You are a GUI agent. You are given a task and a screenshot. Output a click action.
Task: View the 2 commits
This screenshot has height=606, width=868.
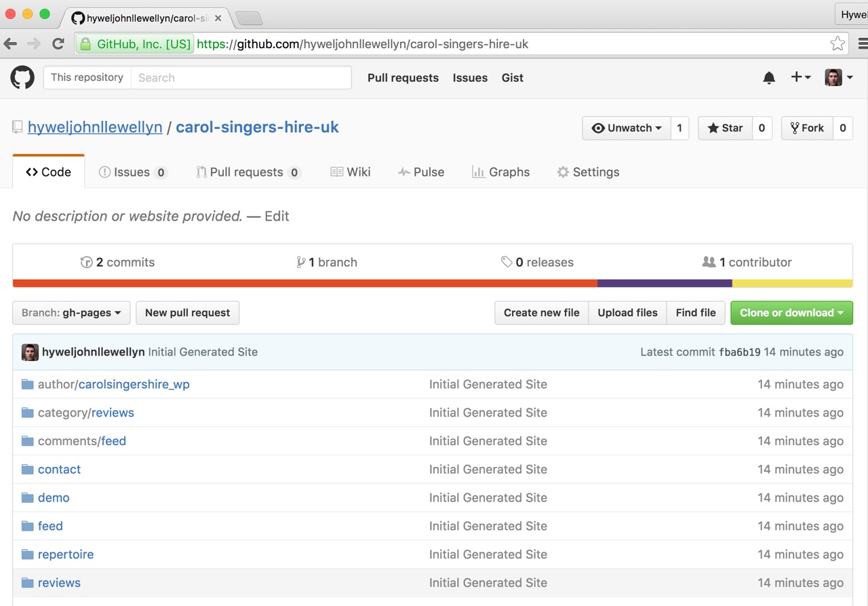[x=117, y=262]
